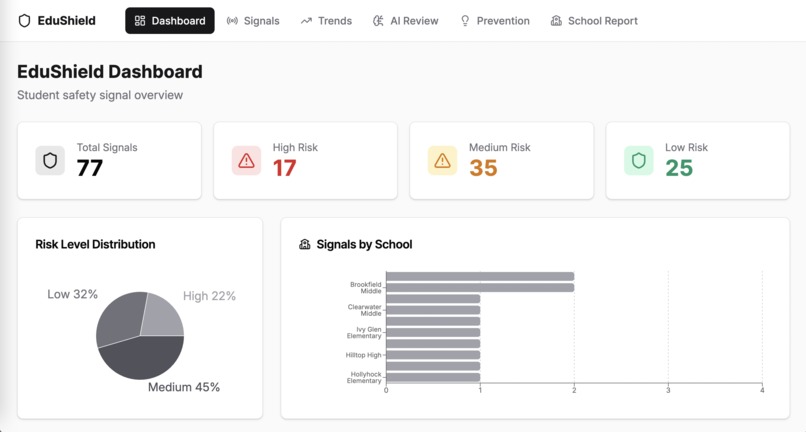Viewport: 806px width, 432px height.
Task: Click the High Risk label
Action: [x=295, y=148]
